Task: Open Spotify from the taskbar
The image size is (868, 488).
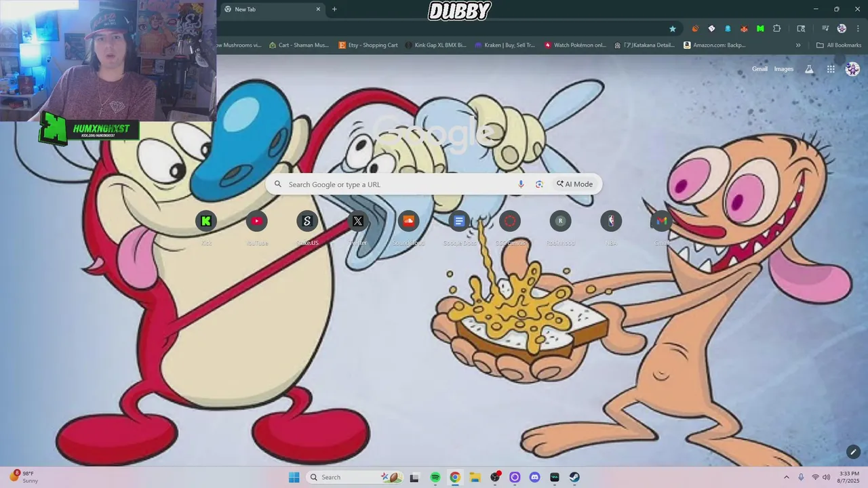Action: tap(435, 477)
